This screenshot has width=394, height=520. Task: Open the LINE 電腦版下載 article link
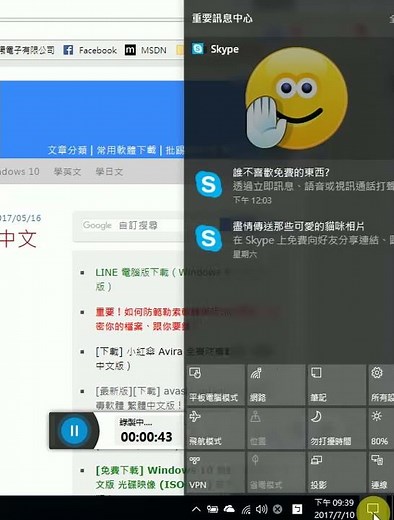[x=140, y=279]
